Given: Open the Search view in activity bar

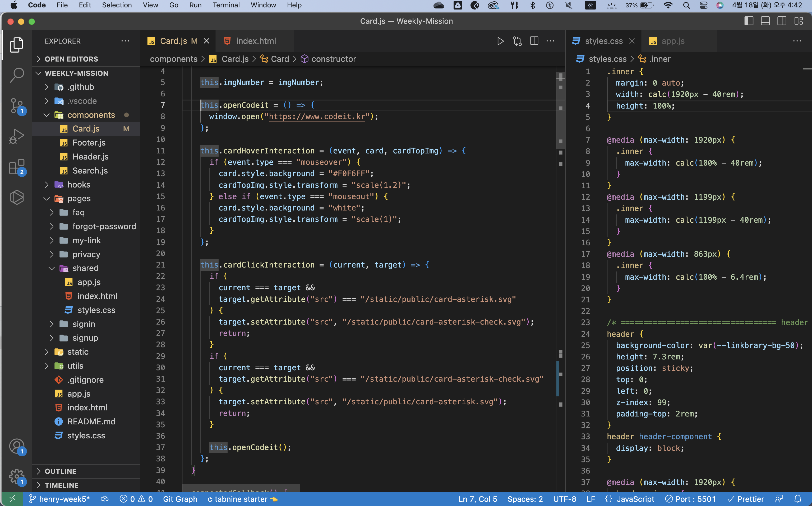Looking at the screenshot, I should point(17,75).
